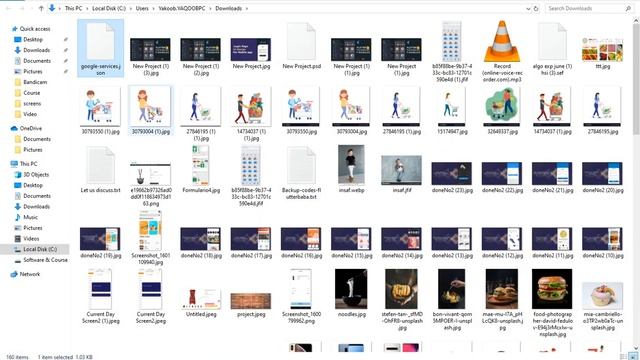Click Local Disk (C:) in address breadcrumb
Viewport: 640px width, 360px height.
[x=109, y=8]
